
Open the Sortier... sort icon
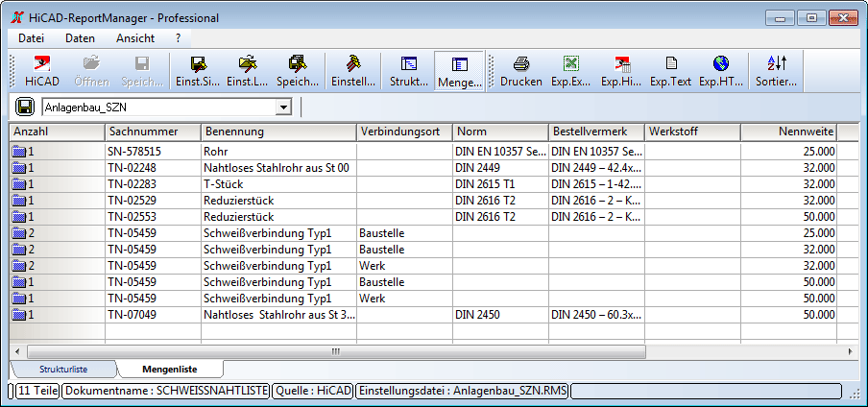(777, 63)
